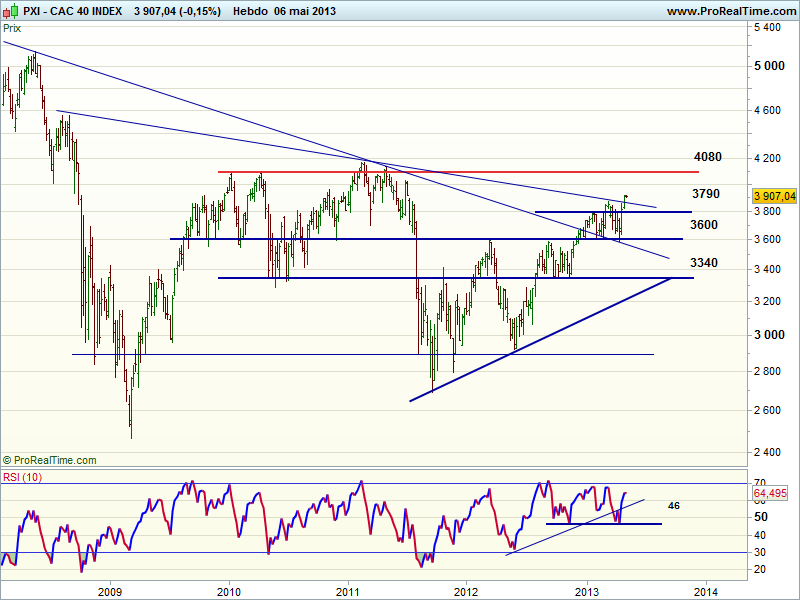This screenshot has width=800, height=600.
Task: Open the www.ProRealTime.com link
Action: 729,11
